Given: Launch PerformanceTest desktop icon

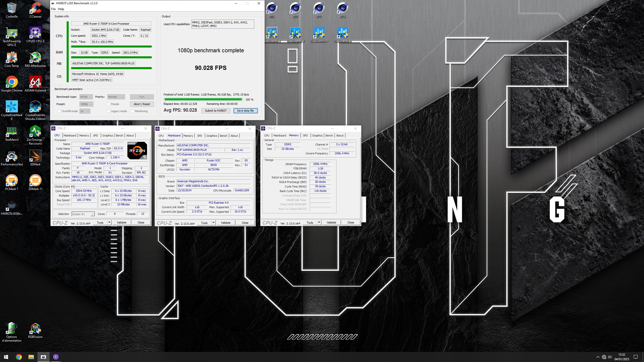Looking at the screenshot, I should click(x=12, y=158).
